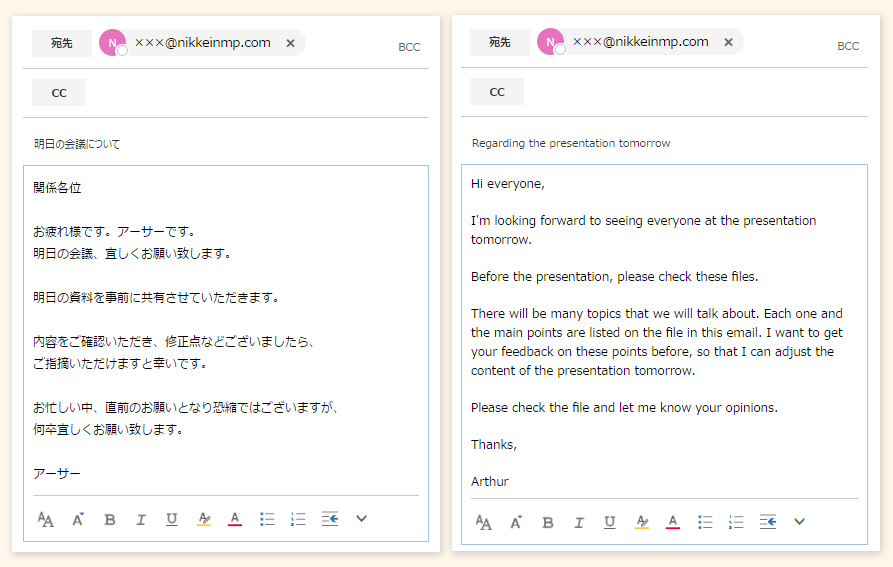This screenshot has width=893, height=567.
Task: Click subject field 'Regarding the presentation tomorrow'
Action: (571, 143)
